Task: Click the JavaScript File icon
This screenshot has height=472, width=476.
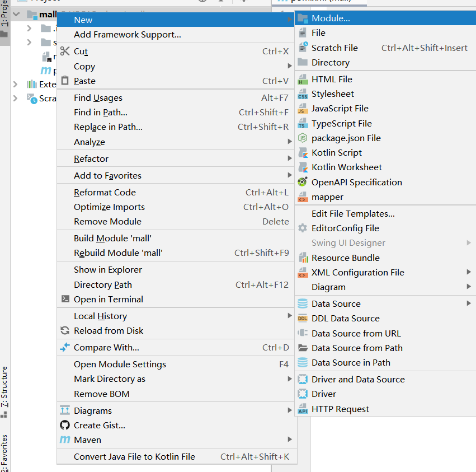Action: (303, 109)
